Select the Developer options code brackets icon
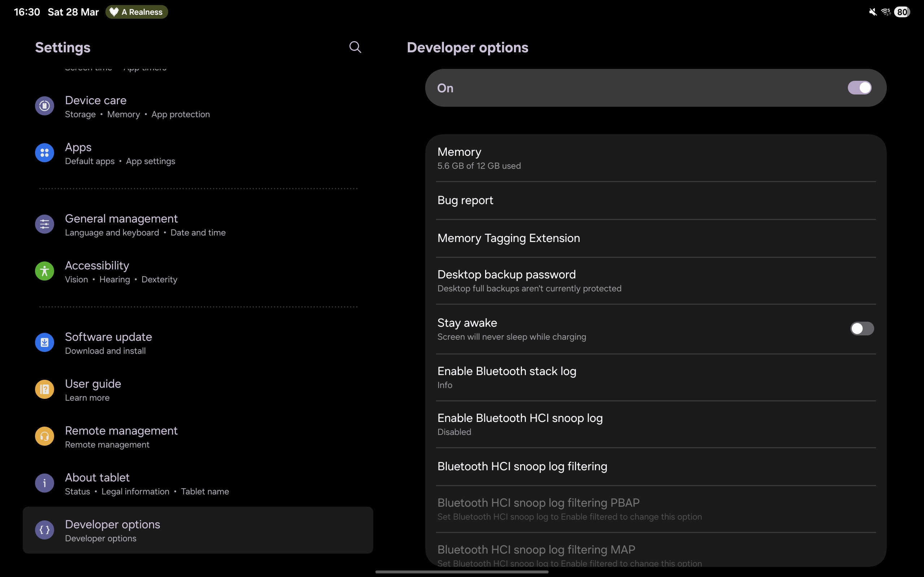The width and height of the screenshot is (924, 577). coord(44,530)
